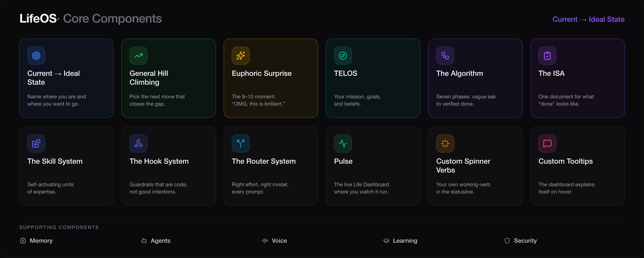Click the clipboard-check icon on The ISA card
Screen dimensions: 644x258
[x=547, y=56]
